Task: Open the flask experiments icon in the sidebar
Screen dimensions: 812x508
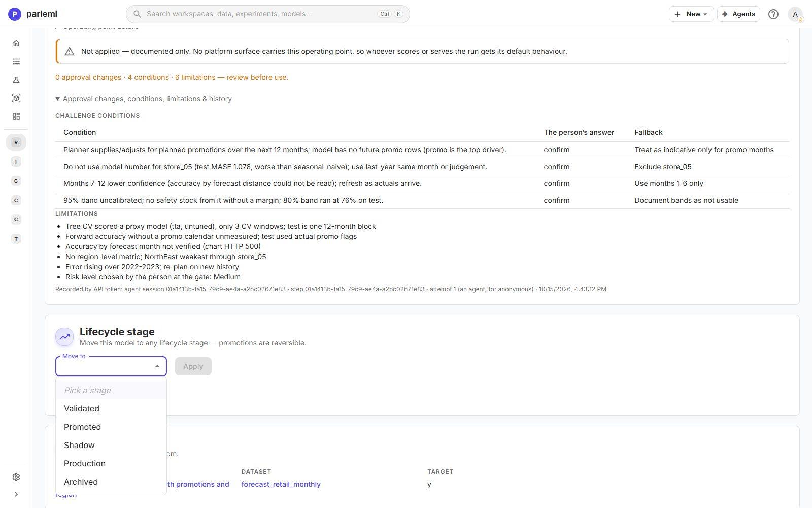Action: coord(16,80)
